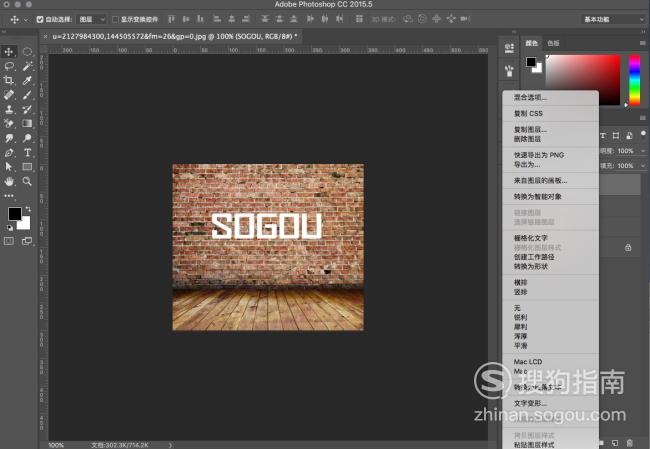Screen dimensions: 650x449
Task: Select the Eyedropper tool
Action: click(27, 80)
